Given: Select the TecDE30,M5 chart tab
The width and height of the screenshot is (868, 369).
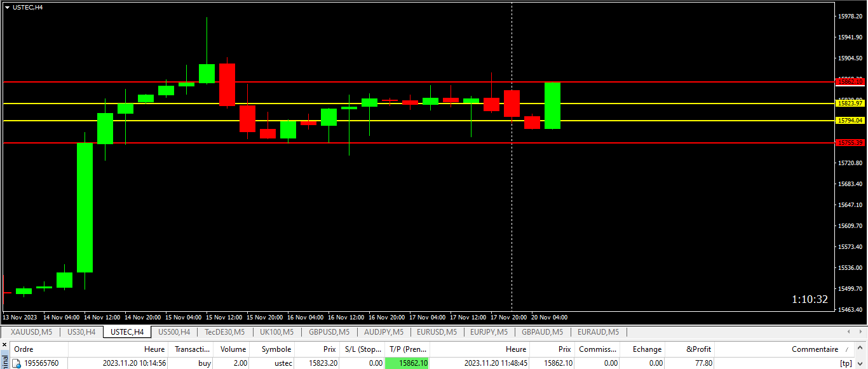Looking at the screenshot, I should click(x=224, y=332).
